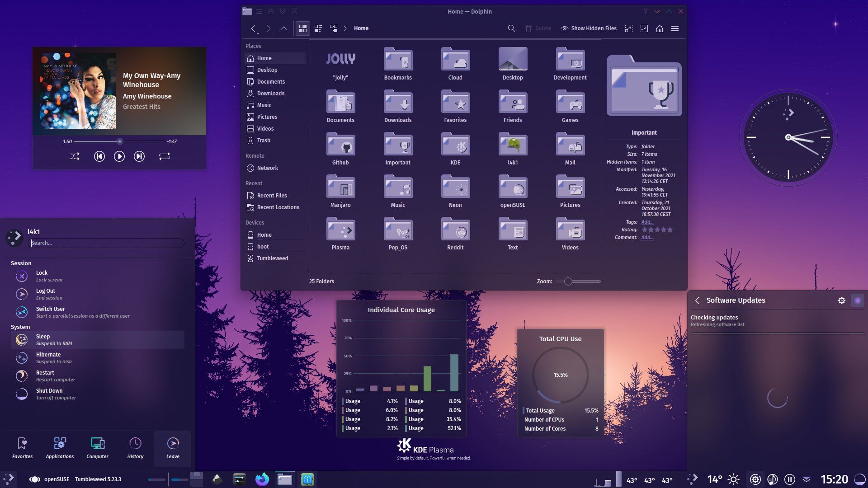The width and height of the screenshot is (868, 488).
Task: Click the Dolphin search icon
Action: point(511,28)
